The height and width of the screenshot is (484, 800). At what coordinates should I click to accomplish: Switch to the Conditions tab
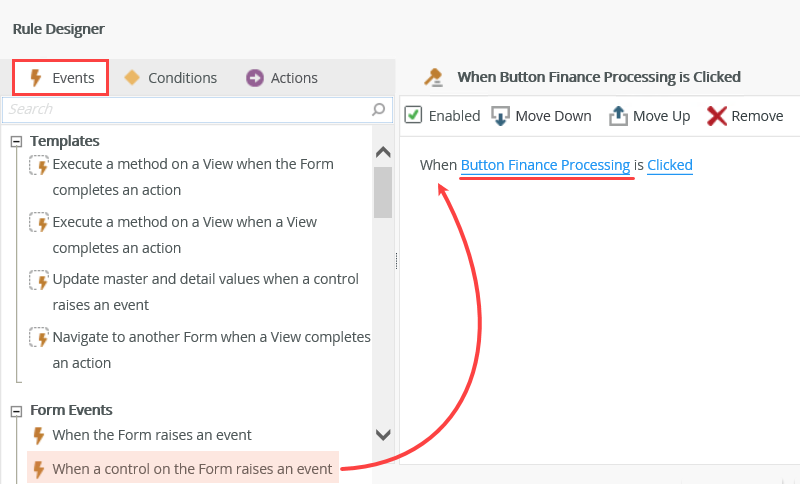pyautogui.click(x=181, y=78)
